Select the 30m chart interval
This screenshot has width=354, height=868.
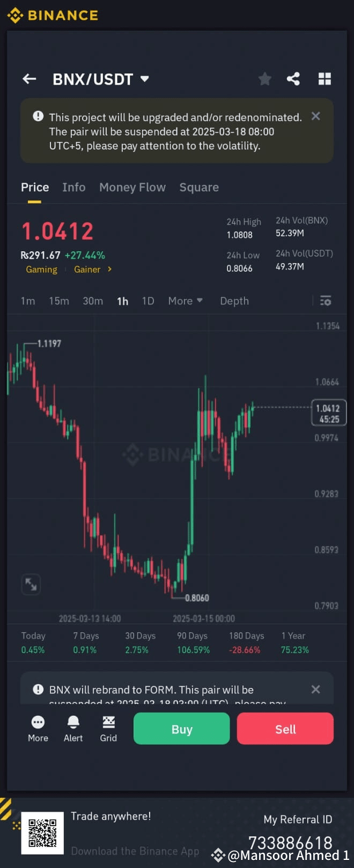tap(93, 301)
